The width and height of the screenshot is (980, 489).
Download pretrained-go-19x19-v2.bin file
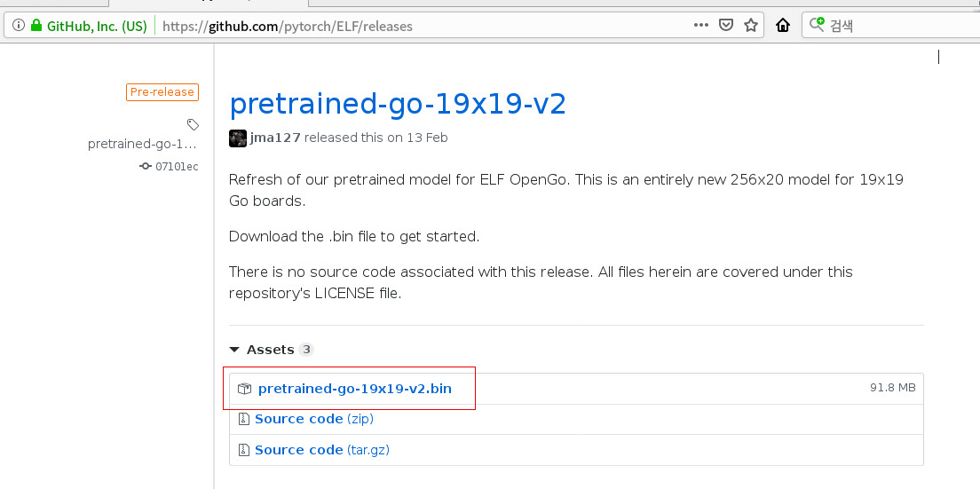[x=354, y=389]
